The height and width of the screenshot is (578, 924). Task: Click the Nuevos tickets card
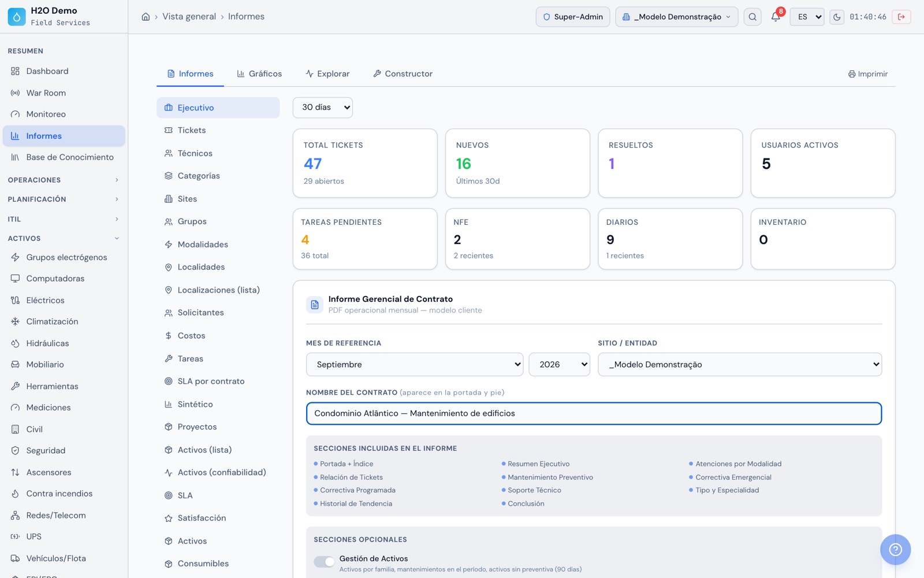[517, 163]
